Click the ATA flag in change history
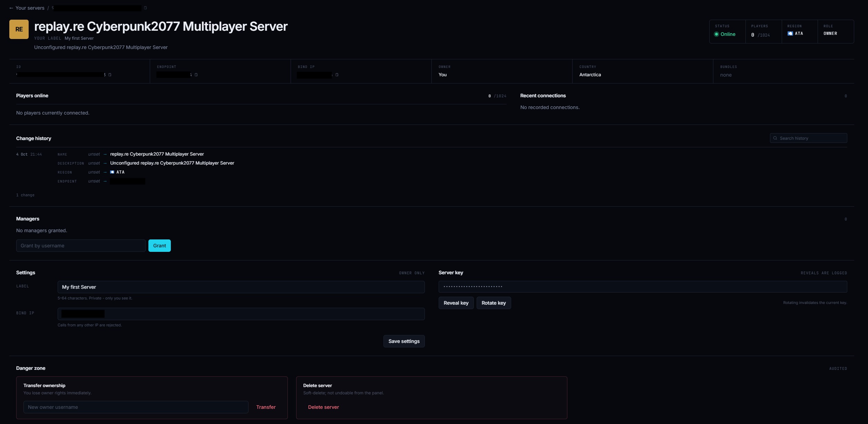The height and width of the screenshot is (424, 868). pos(112,172)
